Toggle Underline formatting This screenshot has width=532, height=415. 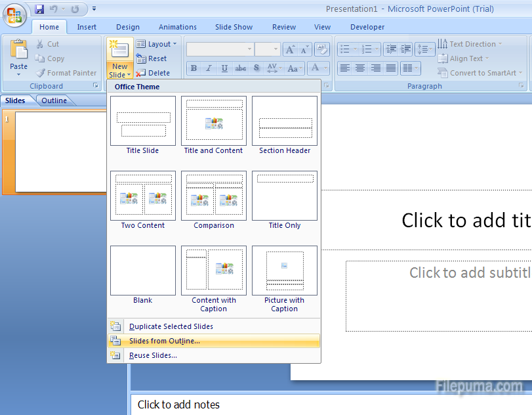coord(223,68)
